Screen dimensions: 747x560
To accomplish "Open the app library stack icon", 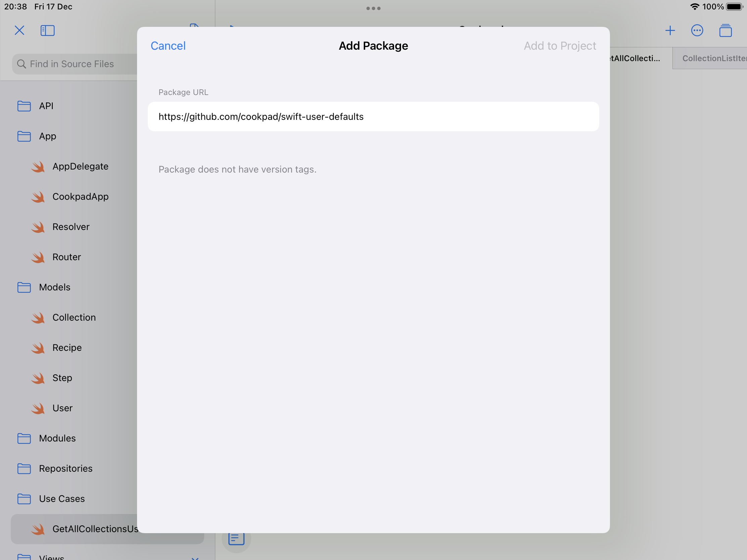I will [x=725, y=31].
